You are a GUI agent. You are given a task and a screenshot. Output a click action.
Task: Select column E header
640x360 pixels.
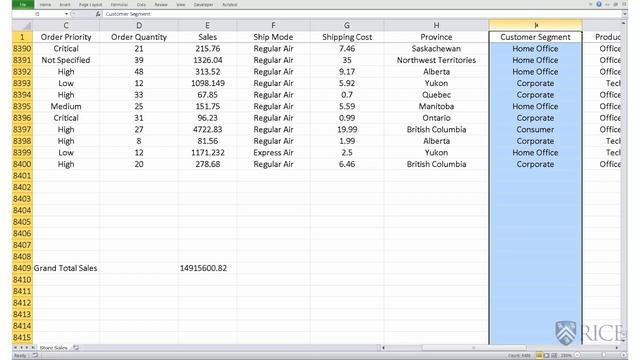point(207,25)
